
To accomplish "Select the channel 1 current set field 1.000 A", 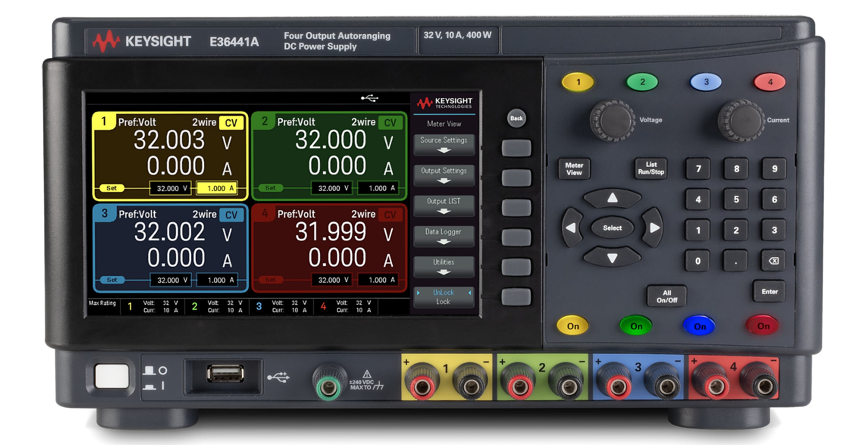I will point(217,188).
